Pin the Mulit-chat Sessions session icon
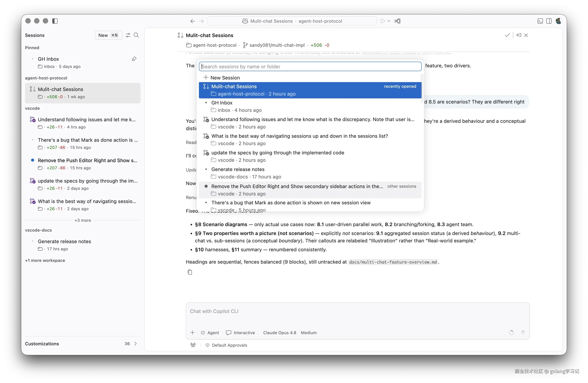 [x=519, y=35]
